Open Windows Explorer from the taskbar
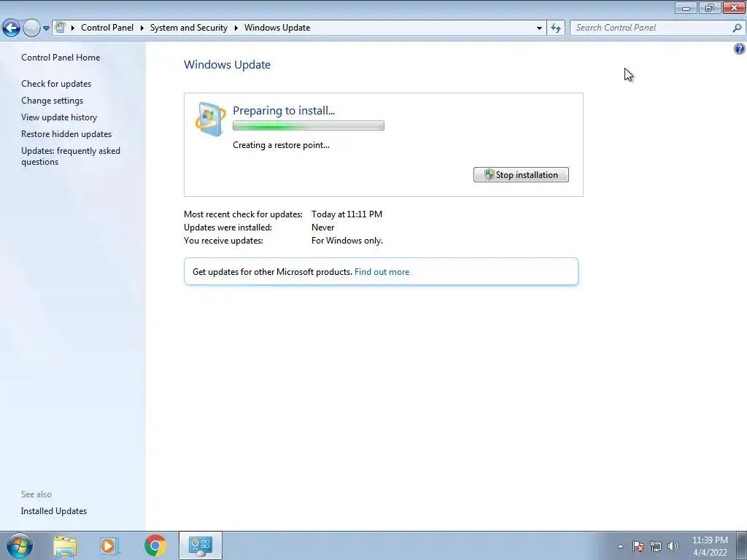 pyautogui.click(x=65, y=545)
